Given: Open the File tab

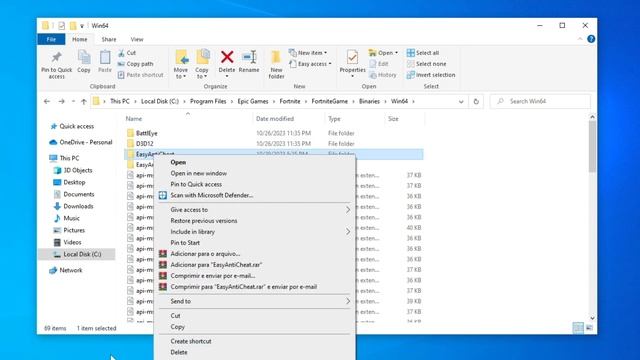Looking at the screenshot, I should click(x=51, y=39).
